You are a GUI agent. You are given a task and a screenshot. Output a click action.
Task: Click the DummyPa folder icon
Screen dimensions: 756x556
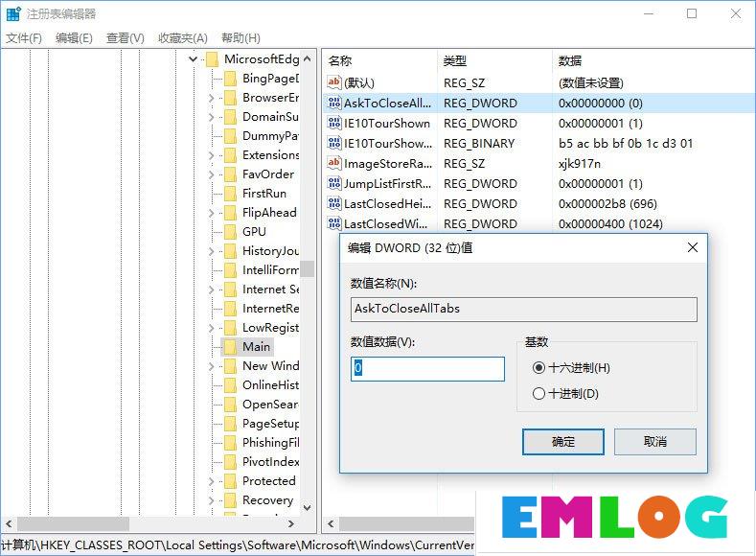coord(231,136)
